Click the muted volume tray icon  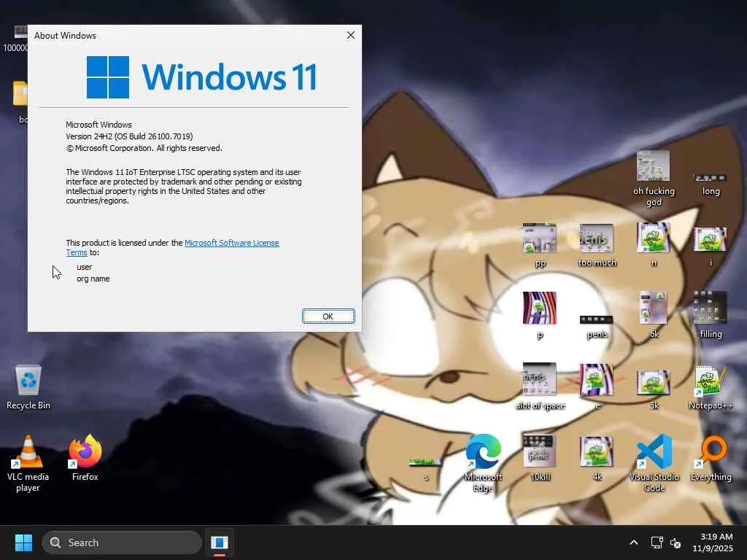coord(675,542)
